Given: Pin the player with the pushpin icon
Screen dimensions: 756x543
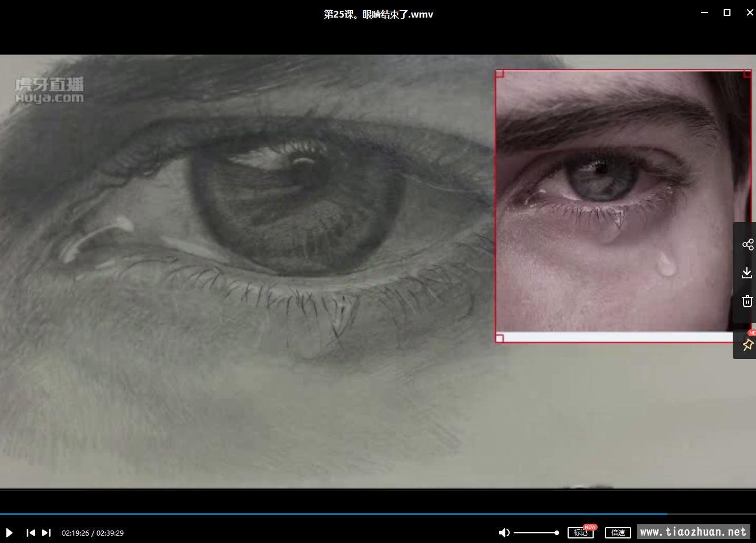Looking at the screenshot, I should coord(747,345).
